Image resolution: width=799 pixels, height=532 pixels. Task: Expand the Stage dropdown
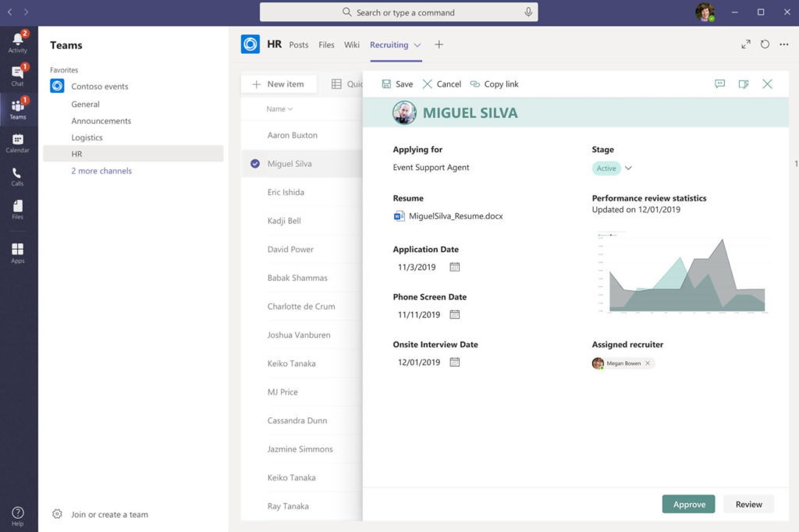tap(628, 168)
